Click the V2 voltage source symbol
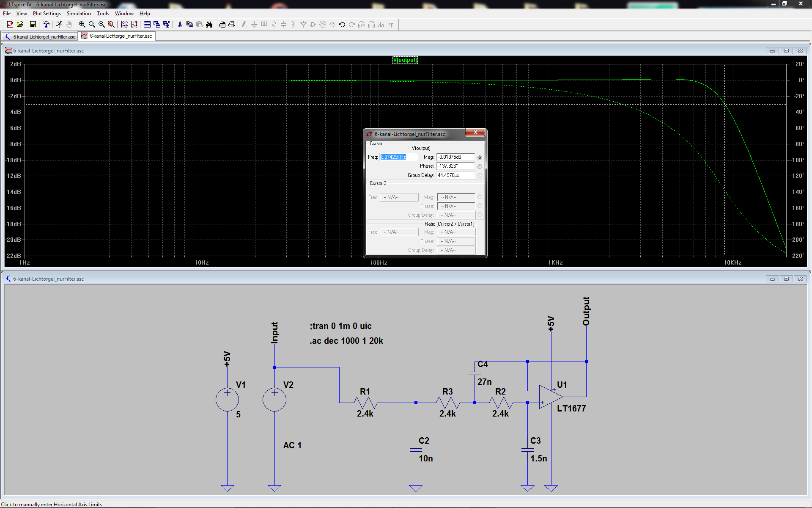The width and height of the screenshot is (812, 508). [x=274, y=400]
